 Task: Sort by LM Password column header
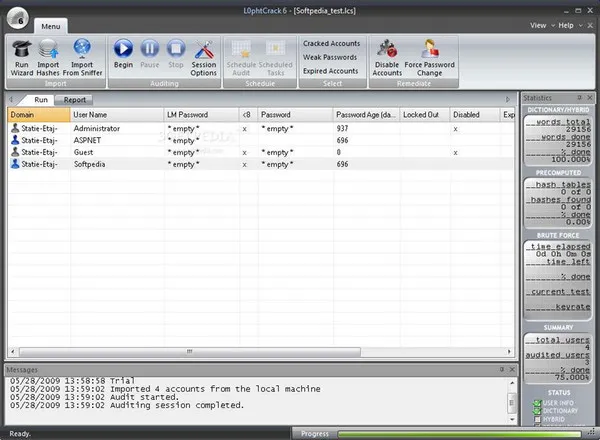(201, 115)
